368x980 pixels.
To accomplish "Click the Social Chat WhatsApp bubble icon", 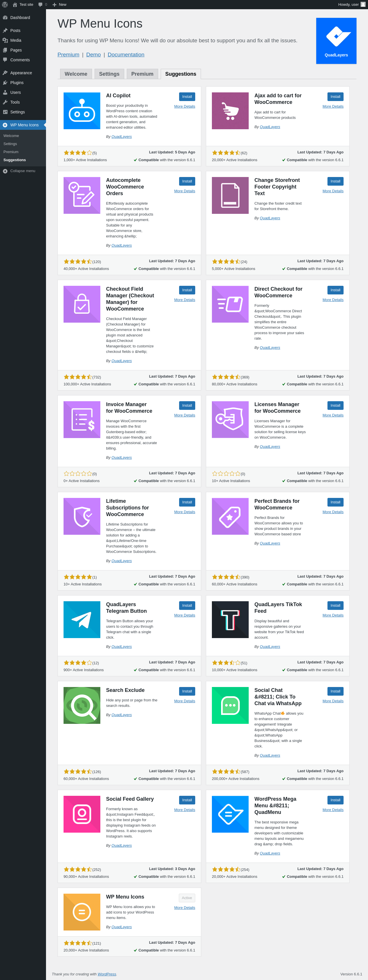I will 230,705.
